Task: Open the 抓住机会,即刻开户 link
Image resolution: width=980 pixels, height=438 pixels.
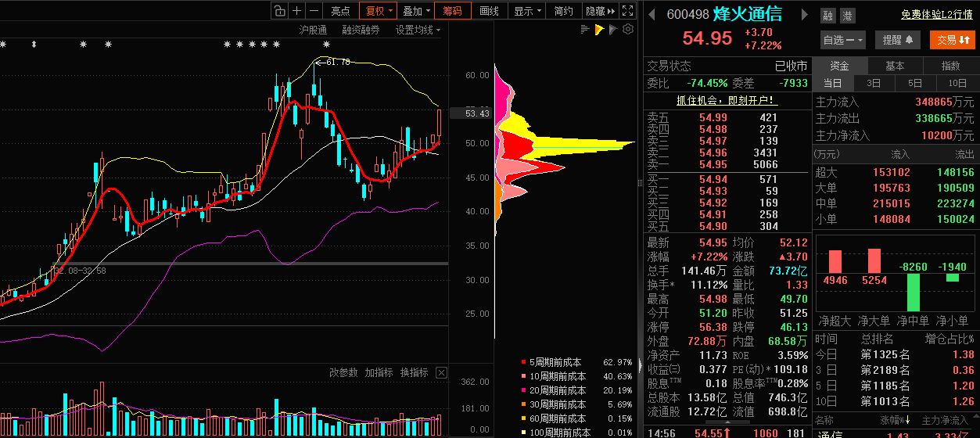Action: [x=727, y=100]
